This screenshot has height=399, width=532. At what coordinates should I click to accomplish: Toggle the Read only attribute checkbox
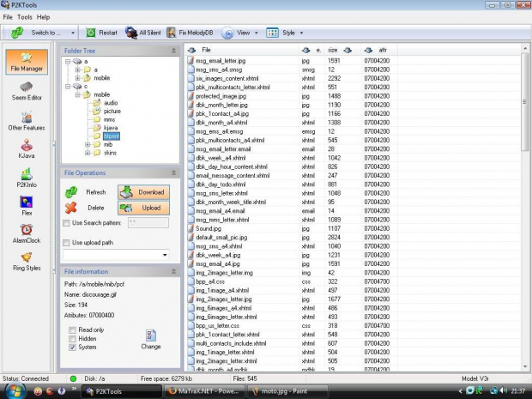71,329
